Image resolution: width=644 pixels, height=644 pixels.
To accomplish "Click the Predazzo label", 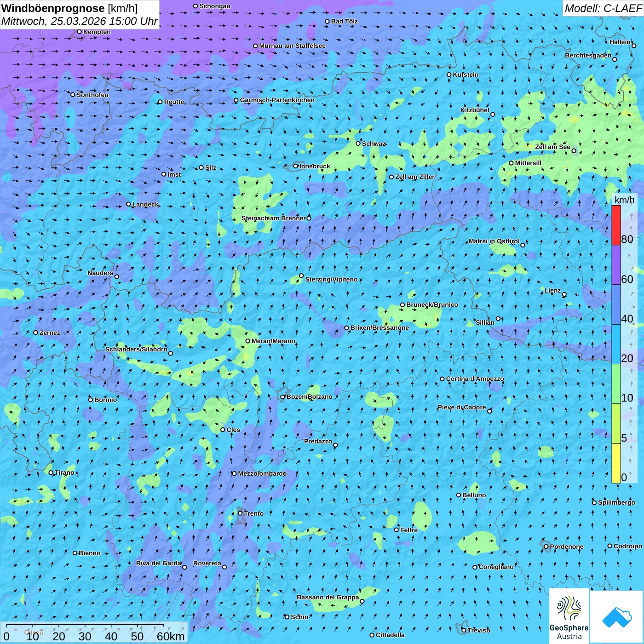I will [x=318, y=441].
